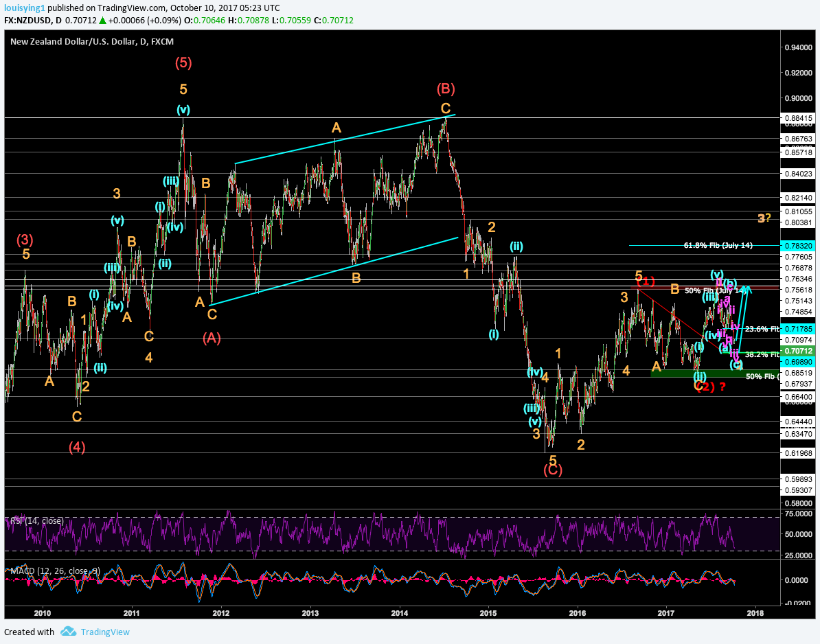Viewport: 820px width, 644px height.
Task: Click the 2014 label on time axis
Action: 400,612
